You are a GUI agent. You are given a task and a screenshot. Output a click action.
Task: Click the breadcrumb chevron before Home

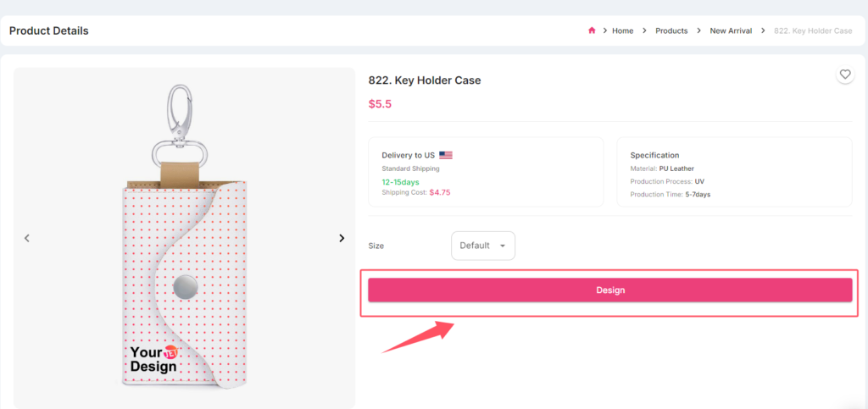[605, 30]
